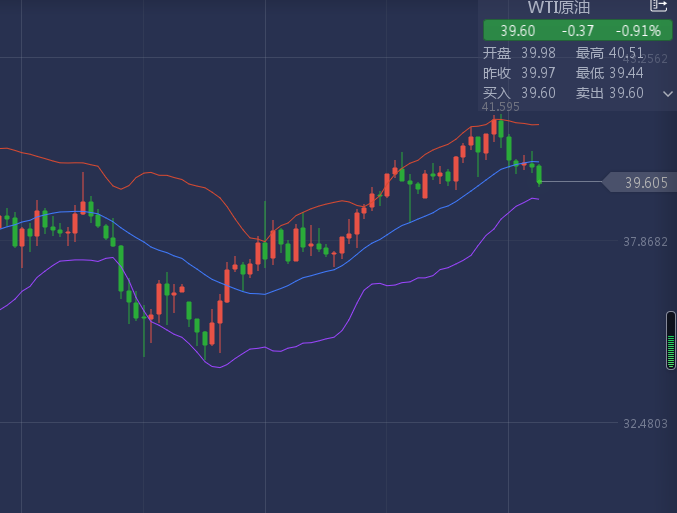Click the 39.60 last price in green bar
This screenshot has height=513, width=677.
504,32
